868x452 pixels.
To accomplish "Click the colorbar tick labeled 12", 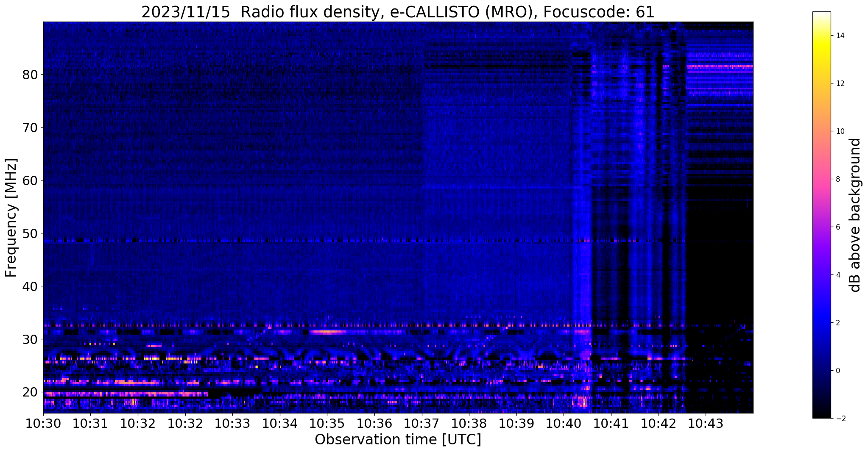I will [840, 83].
